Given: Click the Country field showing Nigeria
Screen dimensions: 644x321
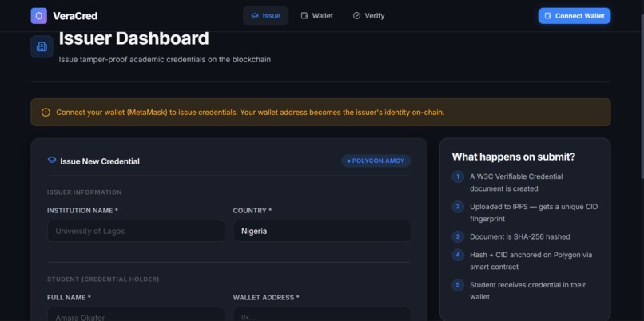Looking at the screenshot, I should (x=322, y=231).
